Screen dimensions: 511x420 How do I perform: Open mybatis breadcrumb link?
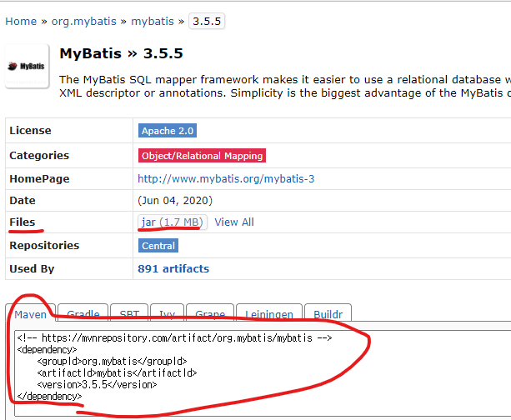pyautogui.click(x=153, y=22)
